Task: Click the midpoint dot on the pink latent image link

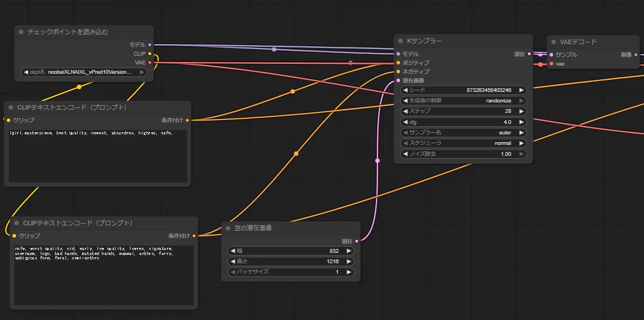Action: point(378,161)
